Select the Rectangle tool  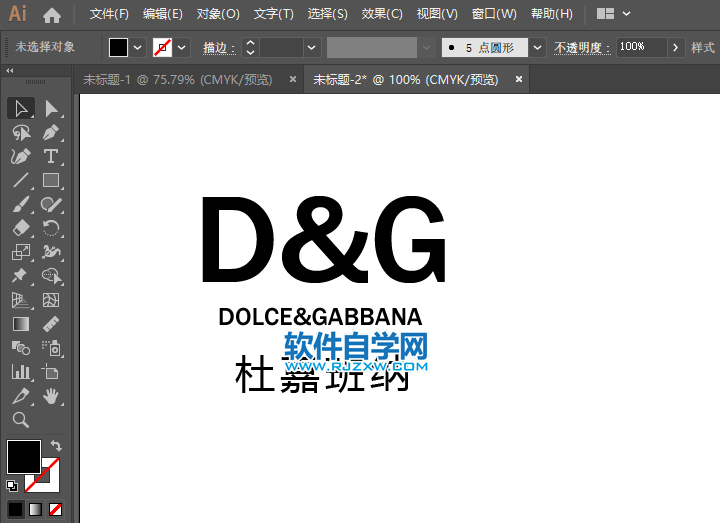pos(51,180)
